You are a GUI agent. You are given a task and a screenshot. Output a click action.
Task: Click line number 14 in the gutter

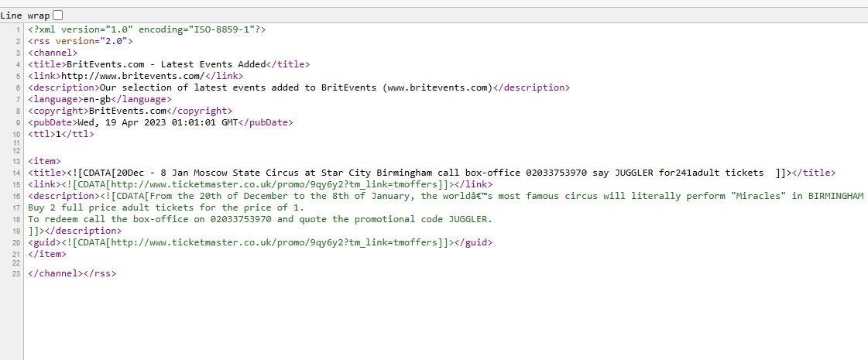tap(15, 173)
